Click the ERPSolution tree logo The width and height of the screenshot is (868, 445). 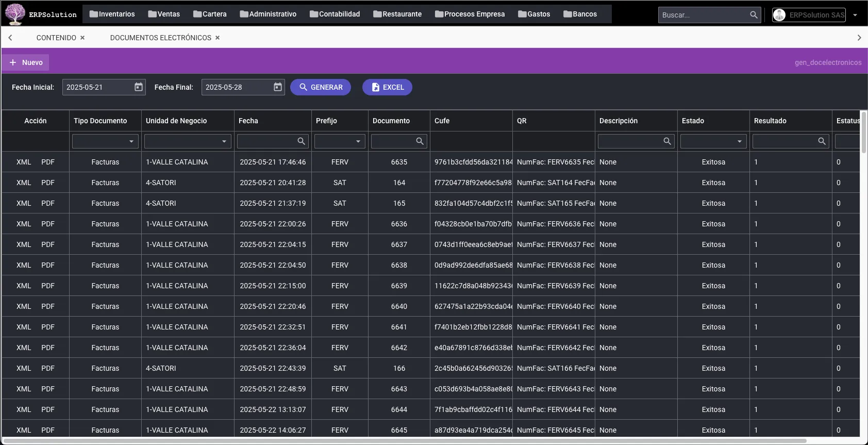pos(15,14)
